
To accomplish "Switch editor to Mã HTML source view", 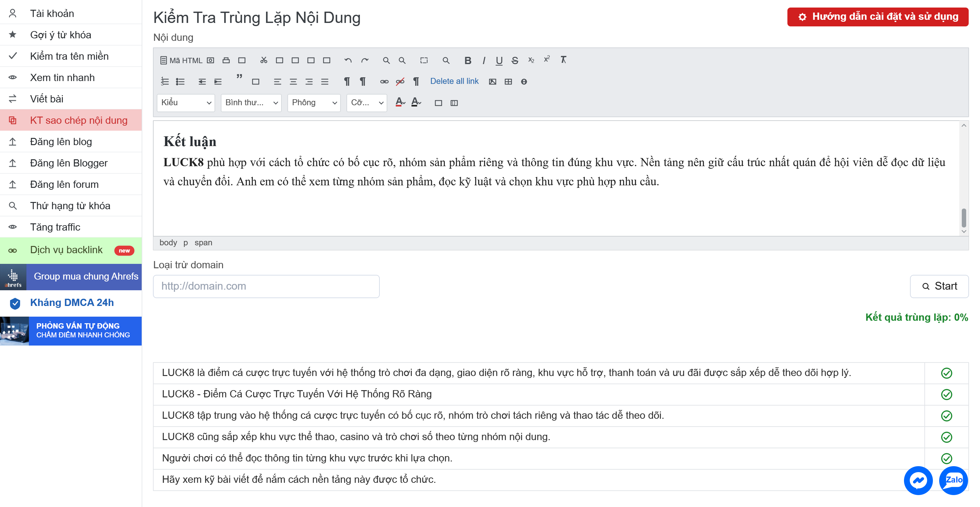I will [181, 60].
